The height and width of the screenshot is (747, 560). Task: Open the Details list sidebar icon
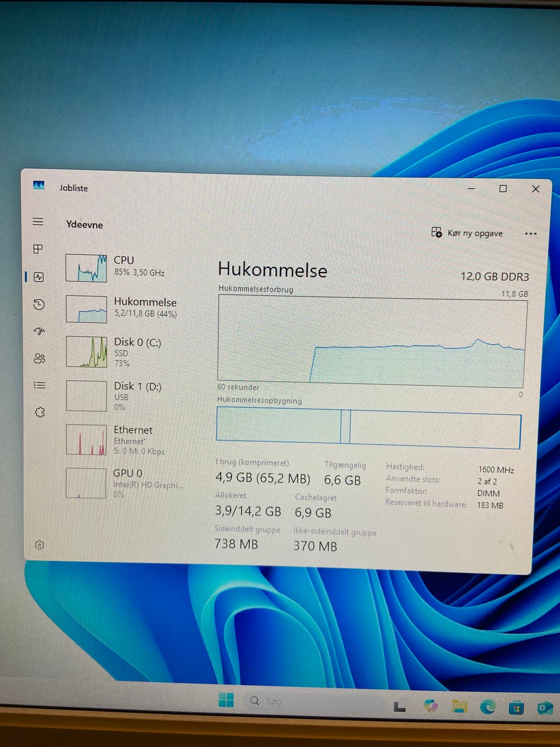coord(40,385)
